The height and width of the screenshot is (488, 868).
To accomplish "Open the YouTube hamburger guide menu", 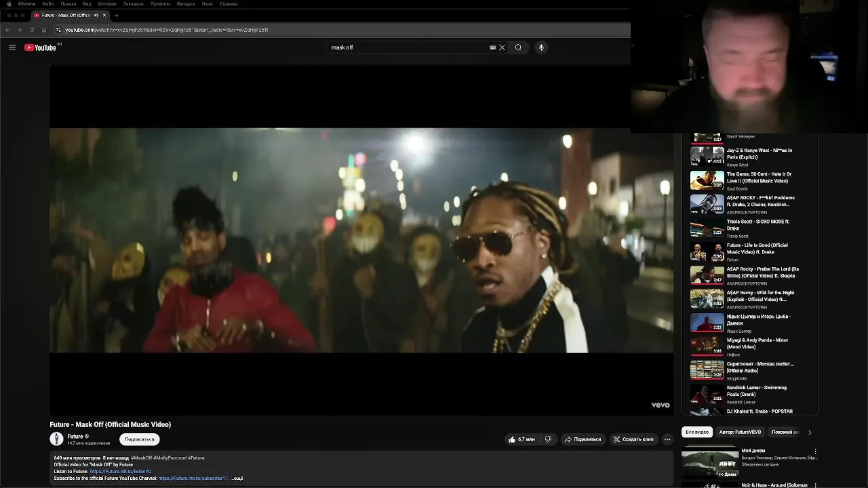I will tap(12, 47).
